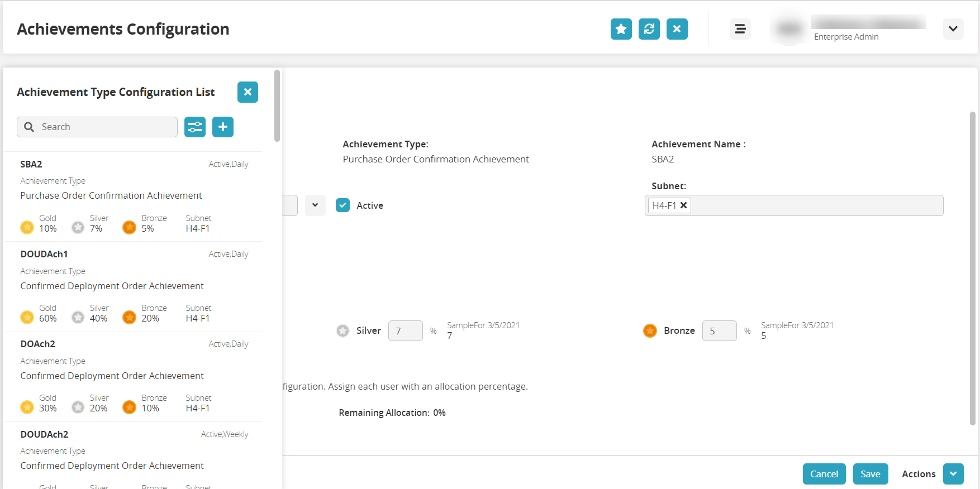Add a new achievement configuration
This screenshot has width=980, height=489.
pos(223,127)
